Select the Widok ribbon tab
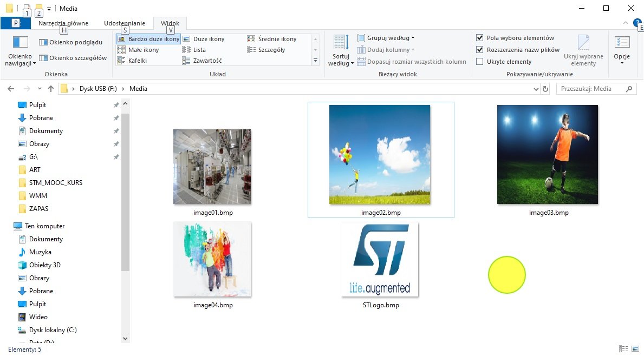Viewport: 644px width, 356px height. click(170, 23)
